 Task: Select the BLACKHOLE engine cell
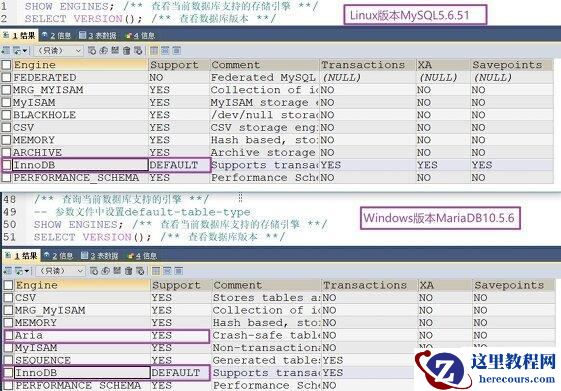coord(80,115)
